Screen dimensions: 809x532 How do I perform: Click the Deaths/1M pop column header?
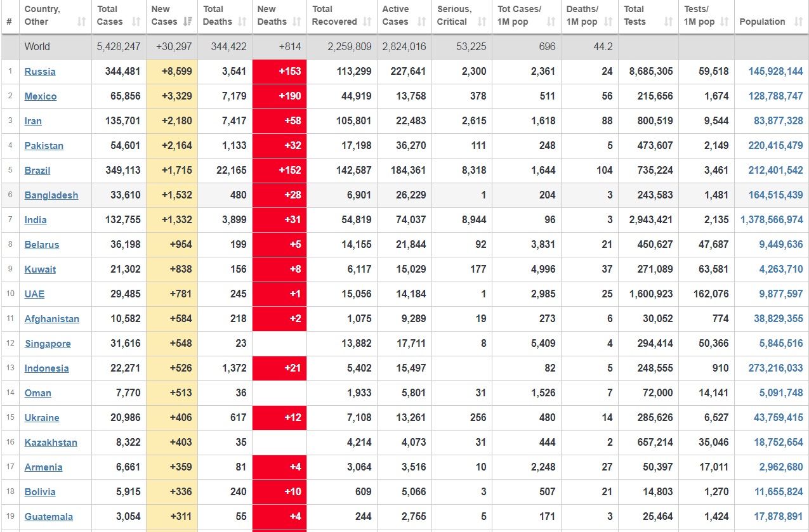pos(582,16)
